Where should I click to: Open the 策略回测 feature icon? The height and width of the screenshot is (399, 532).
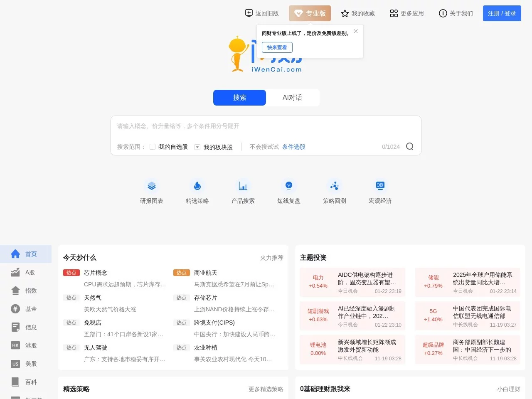[x=334, y=191]
